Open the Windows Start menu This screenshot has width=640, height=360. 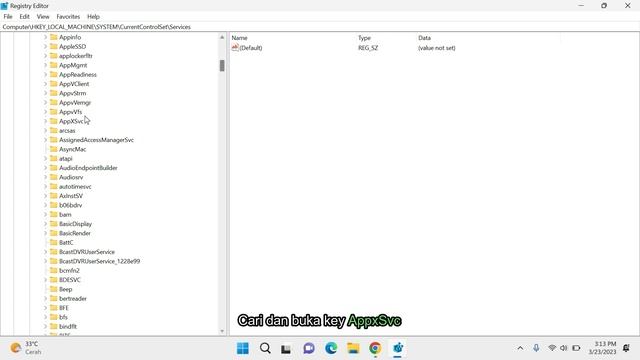pos(243,348)
